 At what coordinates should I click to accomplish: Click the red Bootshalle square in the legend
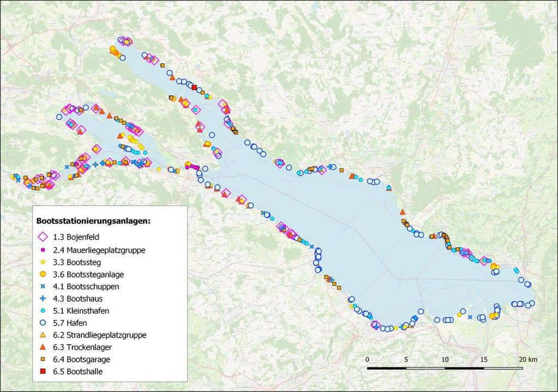point(42,370)
